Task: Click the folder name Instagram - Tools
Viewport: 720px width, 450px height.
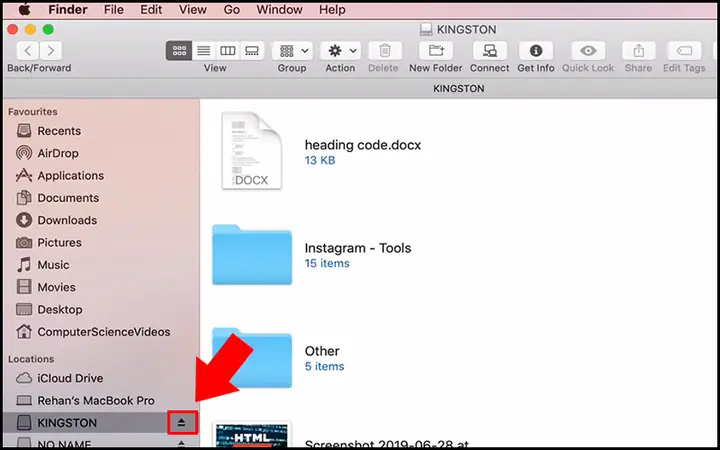Action: click(358, 248)
